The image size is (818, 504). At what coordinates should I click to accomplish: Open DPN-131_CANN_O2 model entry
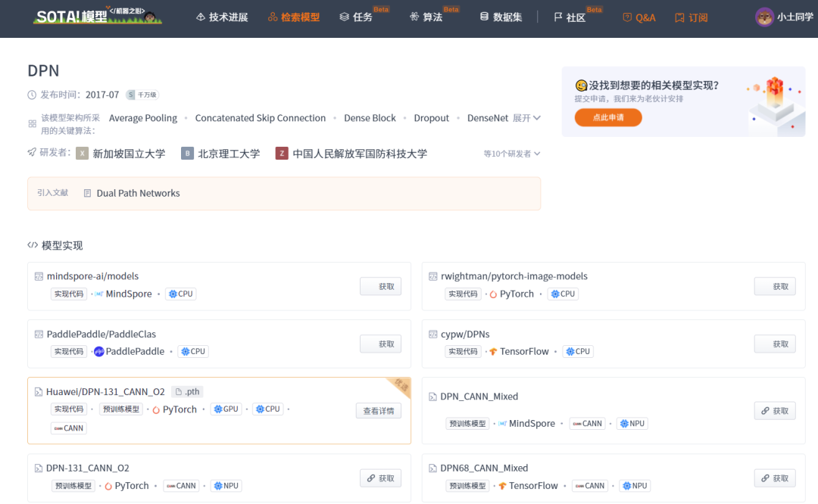[87, 468]
